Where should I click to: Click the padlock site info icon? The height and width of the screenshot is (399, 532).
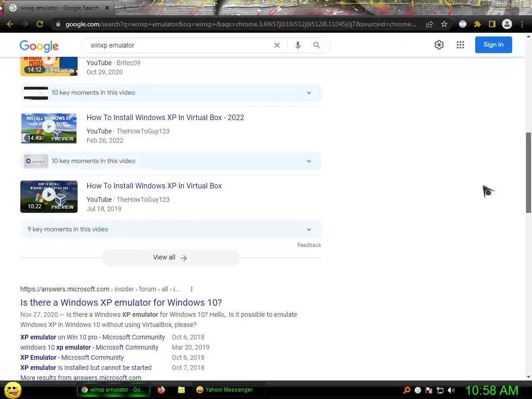58,24
